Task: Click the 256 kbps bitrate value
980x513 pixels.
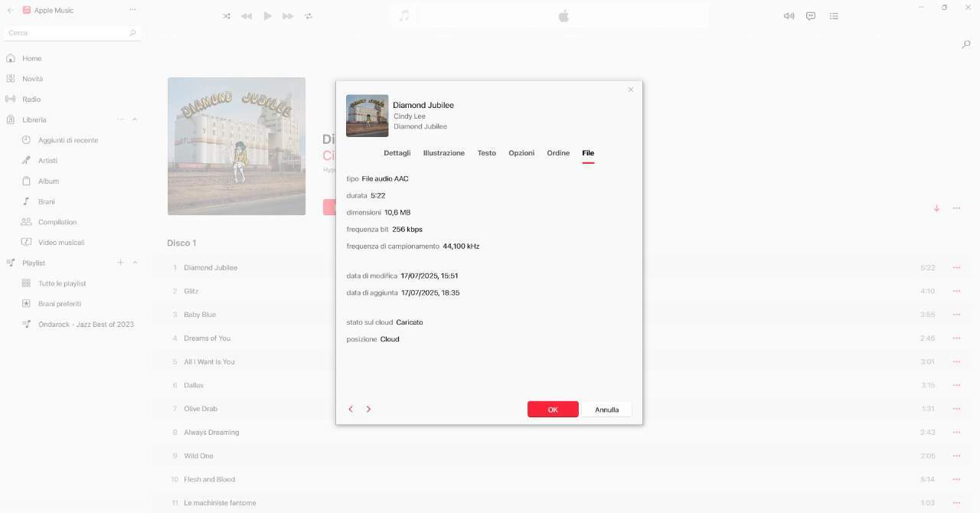Action: 407,230
